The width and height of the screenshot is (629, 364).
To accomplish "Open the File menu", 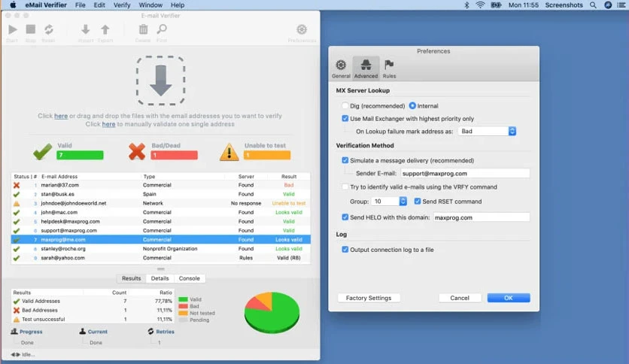I will coord(81,5).
